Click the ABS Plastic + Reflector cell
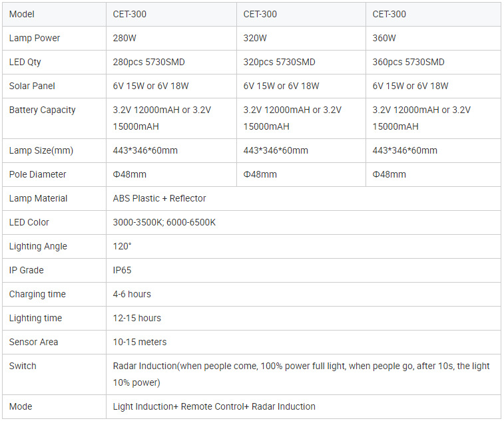504x421 pixels. [304, 198]
